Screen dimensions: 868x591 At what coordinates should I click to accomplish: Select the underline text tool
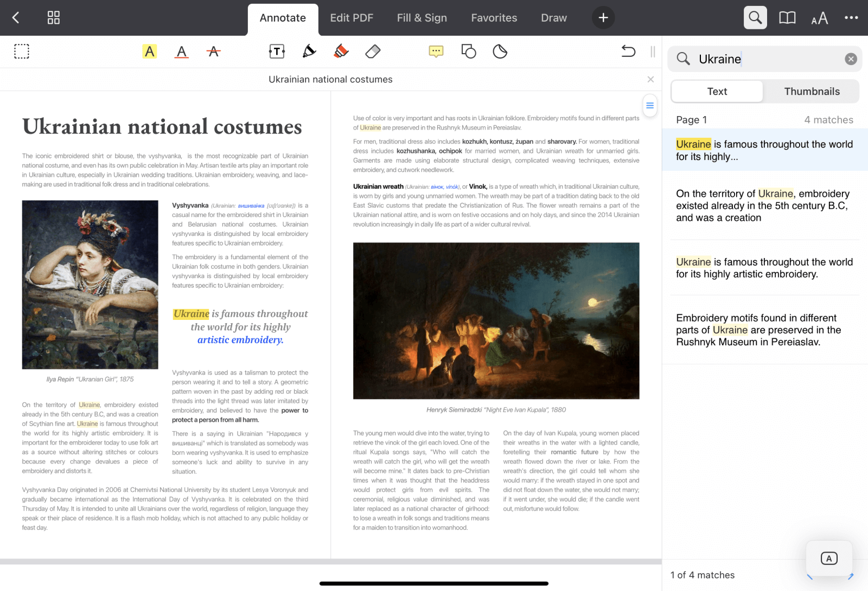[x=182, y=52]
